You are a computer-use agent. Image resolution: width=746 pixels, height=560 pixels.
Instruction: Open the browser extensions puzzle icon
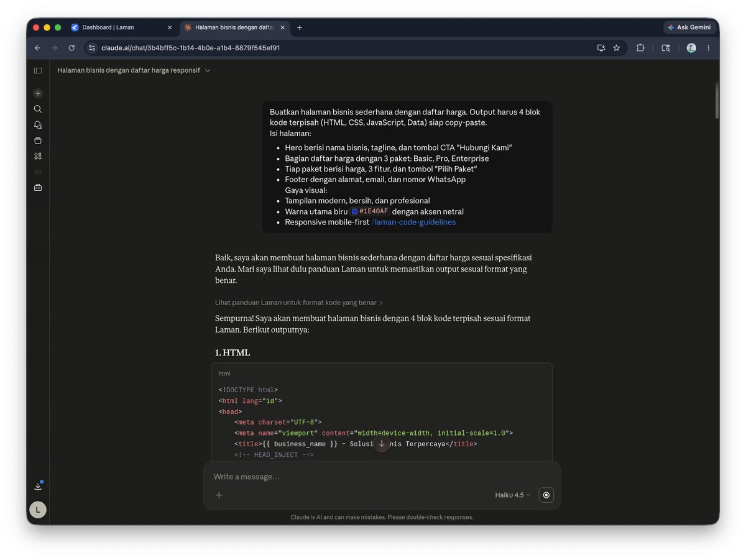(x=640, y=48)
